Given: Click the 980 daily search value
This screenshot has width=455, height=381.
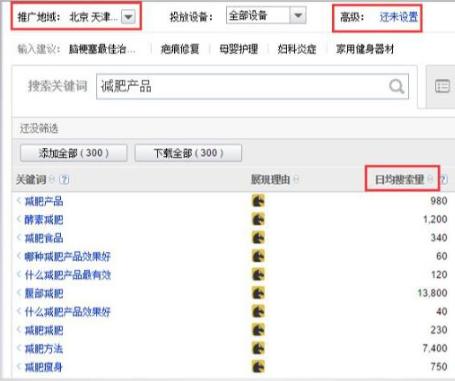Looking at the screenshot, I should (439, 201).
